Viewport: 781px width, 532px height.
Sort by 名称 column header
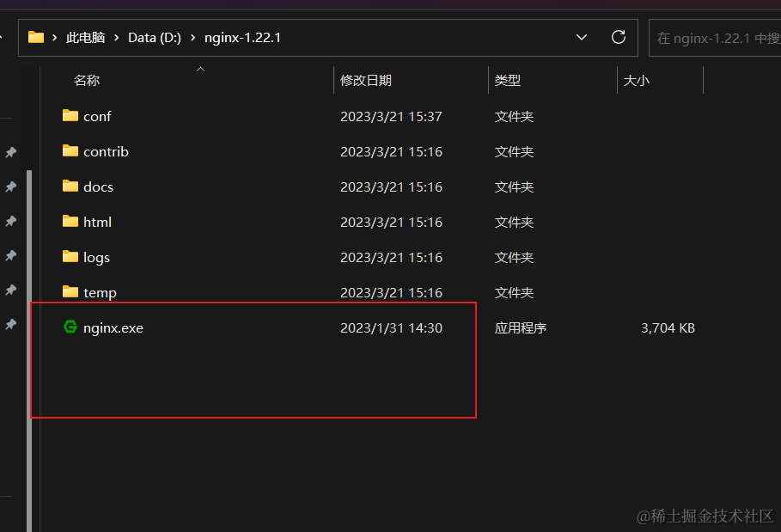point(87,80)
